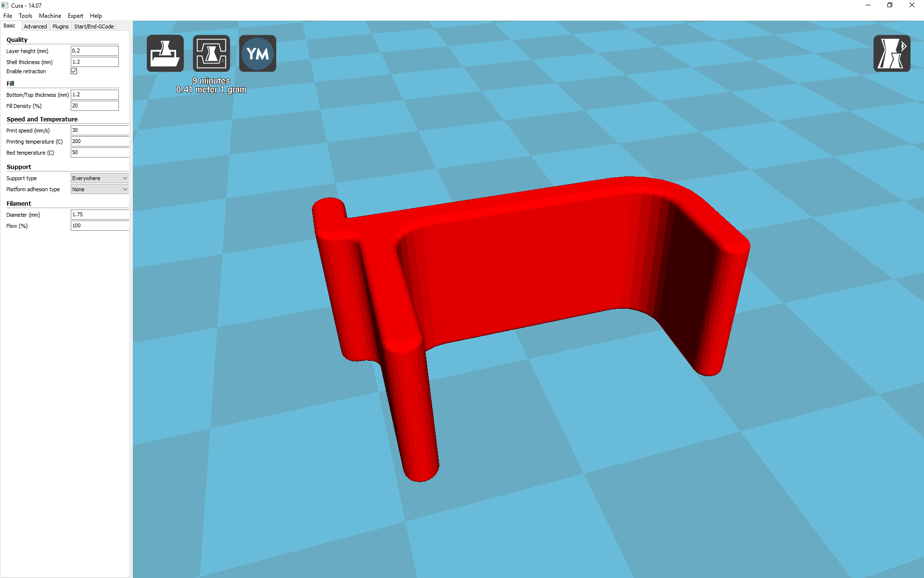Switch to the Plugins tab
This screenshot has height=578, width=924.
[x=61, y=26]
